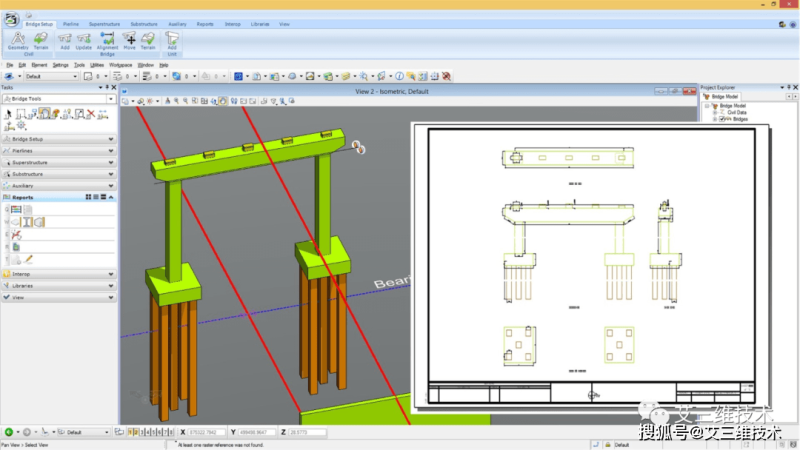Switch to the Substructure ribbon tab
Screen dimensions: 800x450
tap(146, 22)
